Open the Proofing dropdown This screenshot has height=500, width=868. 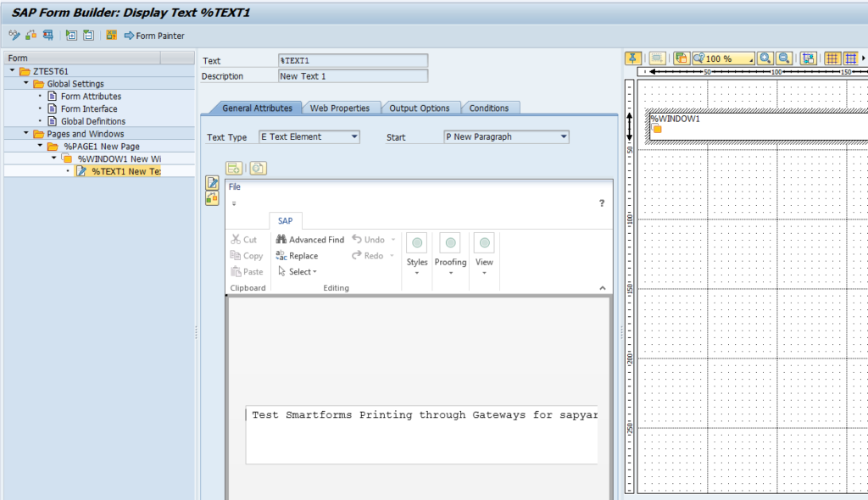[451, 255]
